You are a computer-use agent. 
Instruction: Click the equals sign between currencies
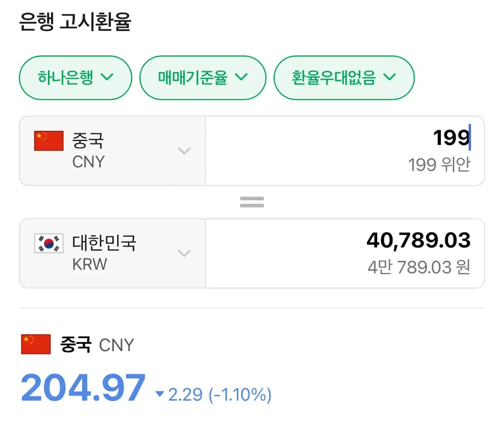252,202
